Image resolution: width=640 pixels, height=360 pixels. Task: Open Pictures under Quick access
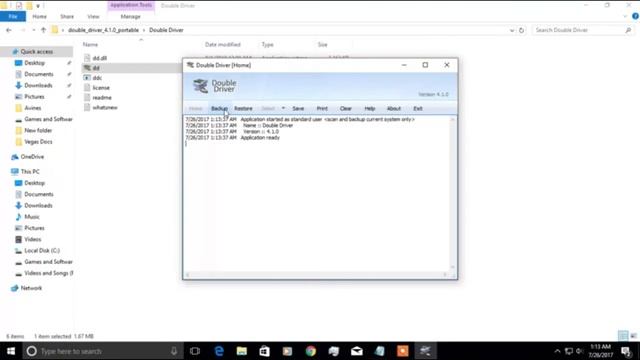(x=34, y=97)
